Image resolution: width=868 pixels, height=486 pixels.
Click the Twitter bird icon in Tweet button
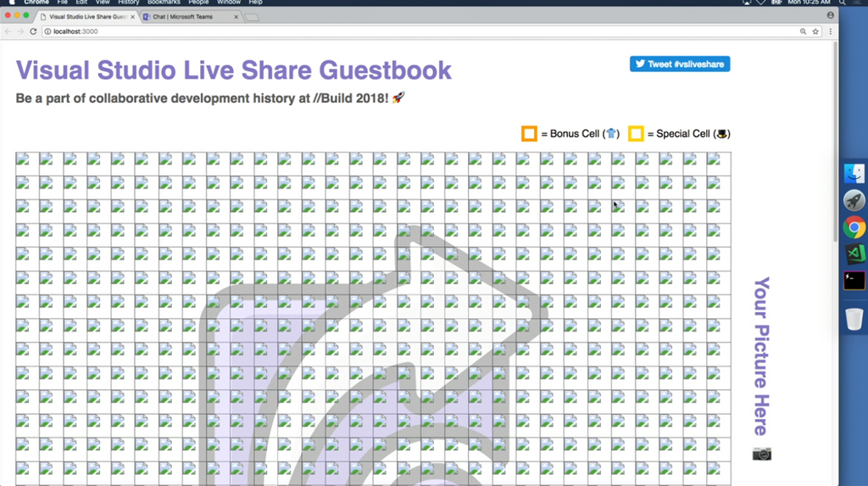tap(640, 64)
